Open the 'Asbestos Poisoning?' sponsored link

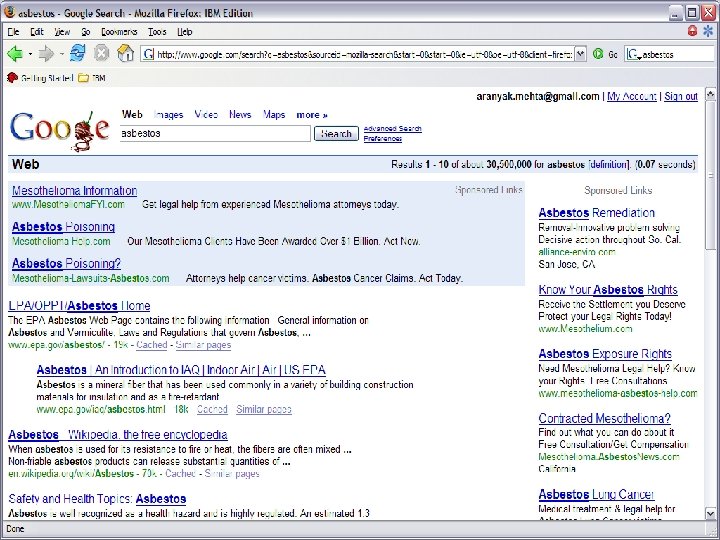tap(66, 264)
